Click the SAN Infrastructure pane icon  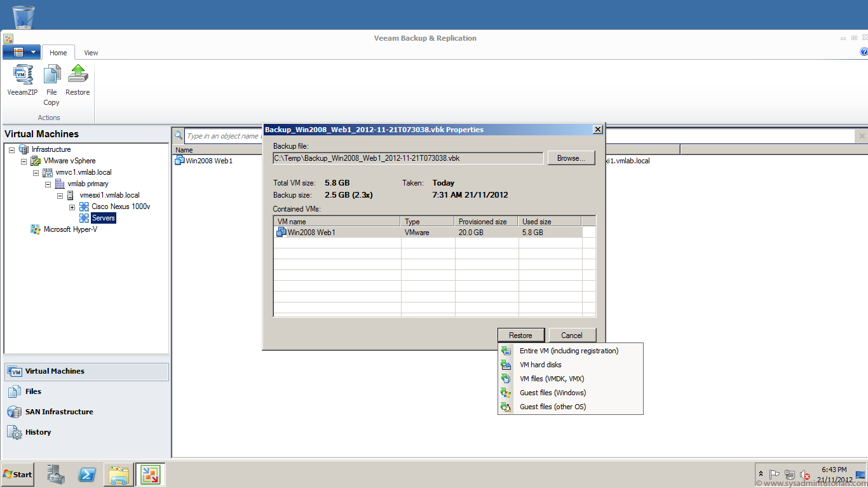click(x=14, y=412)
